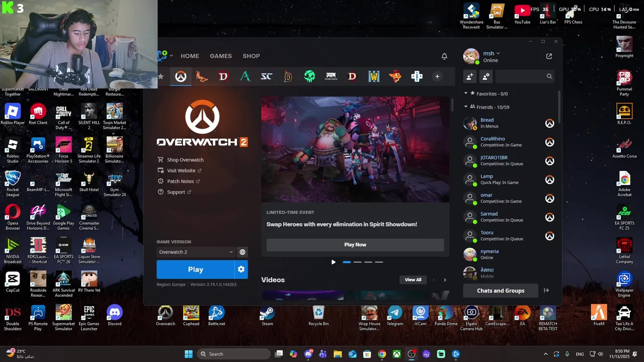This screenshot has width=644, height=362.
Task: Collapse the Friends group
Action: [x=466, y=107]
